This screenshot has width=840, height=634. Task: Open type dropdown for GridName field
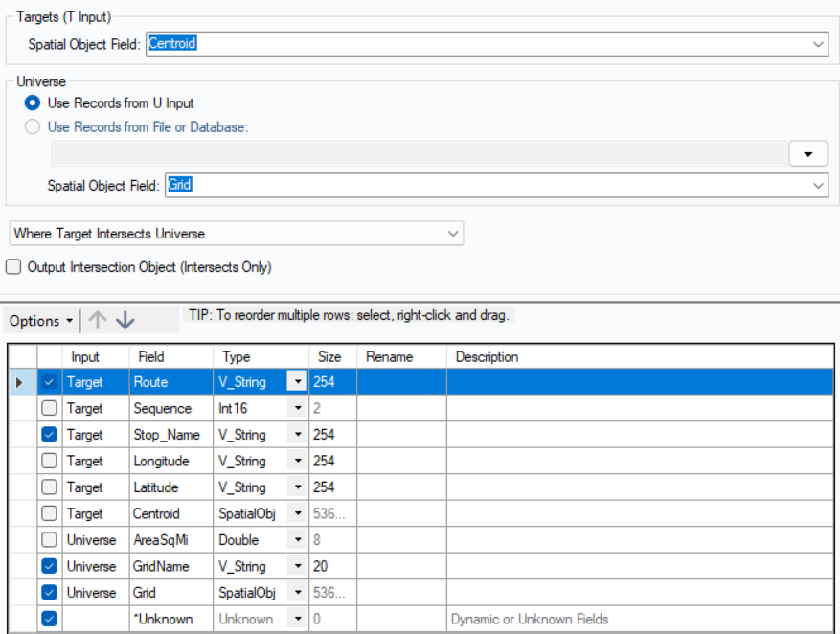coord(297,566)
